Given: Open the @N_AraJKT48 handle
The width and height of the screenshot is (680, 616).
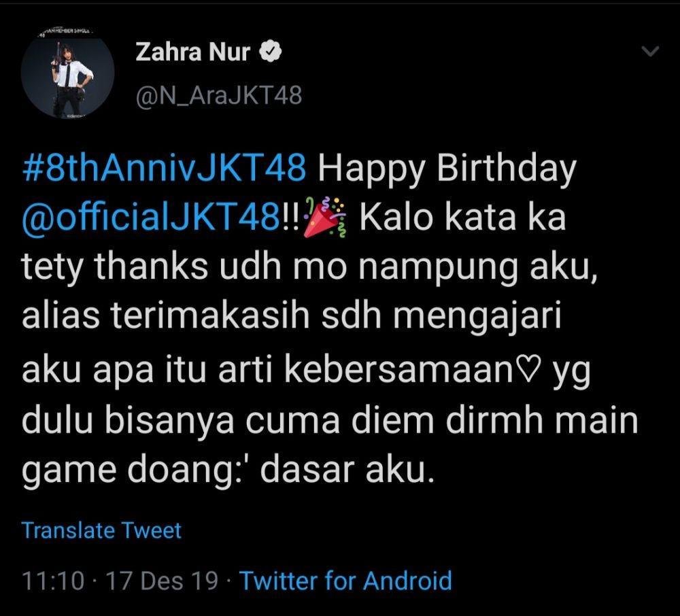Looking at the screenshot, I should tap(219, 96).
